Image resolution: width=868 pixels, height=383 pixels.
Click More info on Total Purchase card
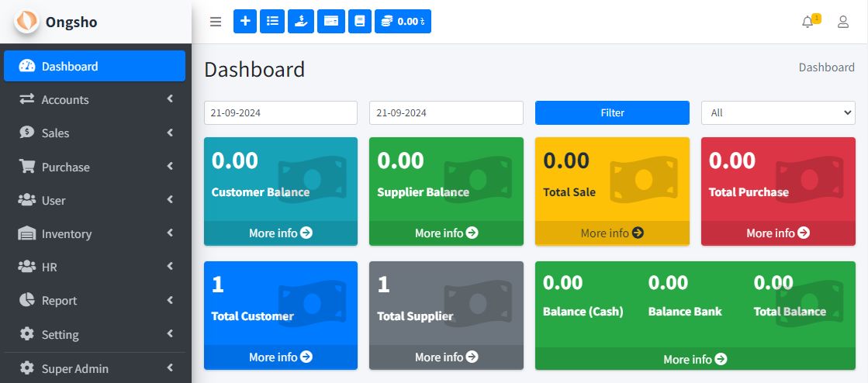778,233
